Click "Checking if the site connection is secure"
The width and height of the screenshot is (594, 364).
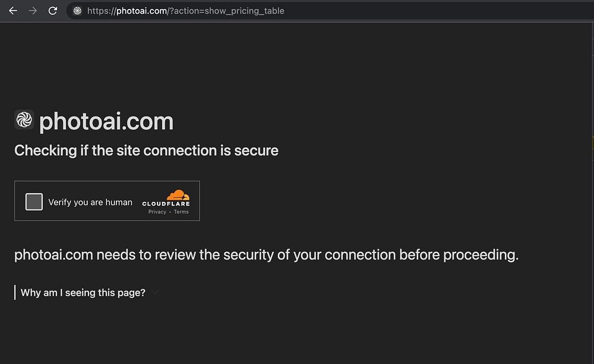pyautogui.click(x=146, y=151)
